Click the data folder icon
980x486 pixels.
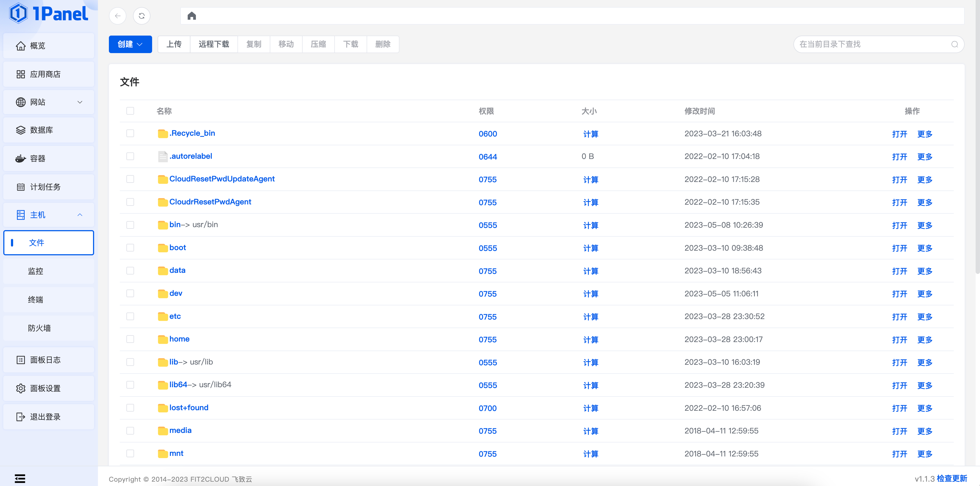click(163, 271)
